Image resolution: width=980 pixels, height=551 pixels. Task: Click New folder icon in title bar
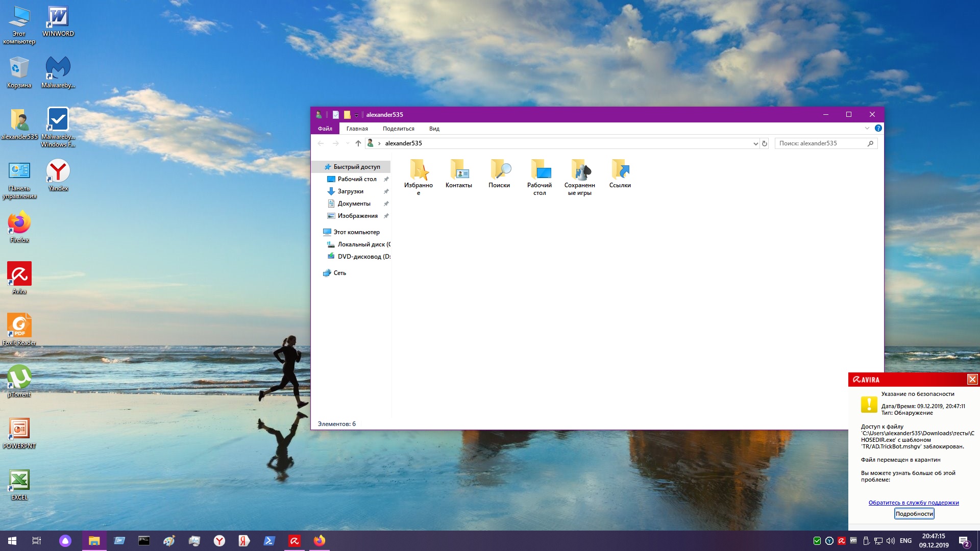click(347, 115)
